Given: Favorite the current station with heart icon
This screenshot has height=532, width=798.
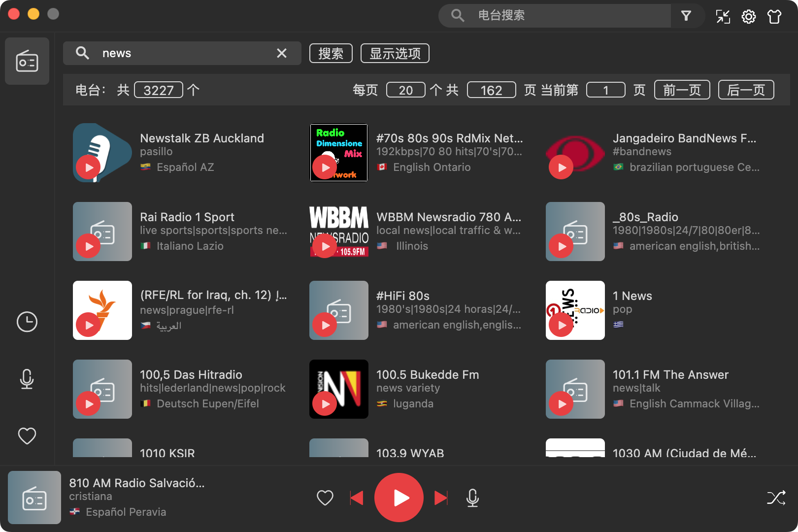Looking at the screenshot, I should [325, 498].
